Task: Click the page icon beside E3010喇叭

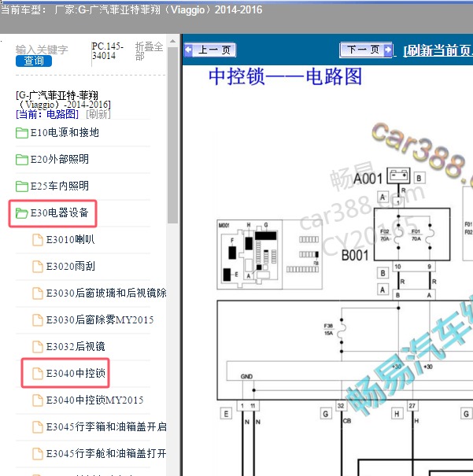Action: point(38,240)
